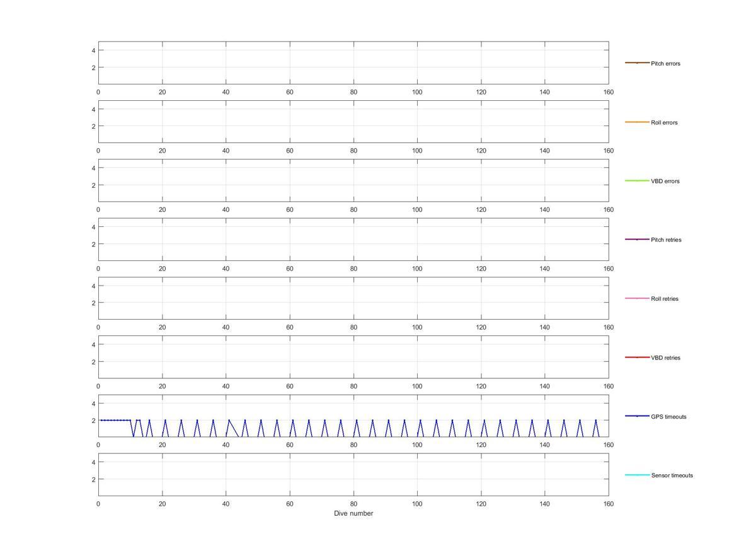Click the GPS timeouts peak at dive 141
The height and width of the screenshot is (558, 756).
coord(548,421)
